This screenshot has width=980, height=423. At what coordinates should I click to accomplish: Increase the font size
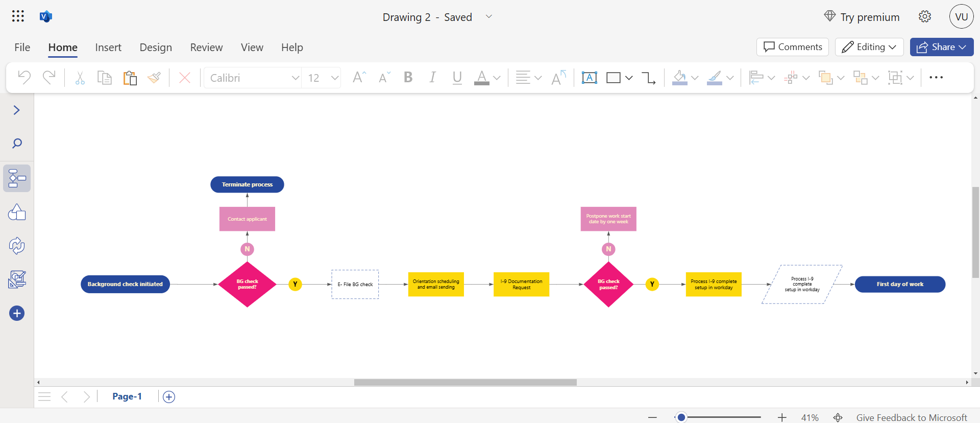359,78
